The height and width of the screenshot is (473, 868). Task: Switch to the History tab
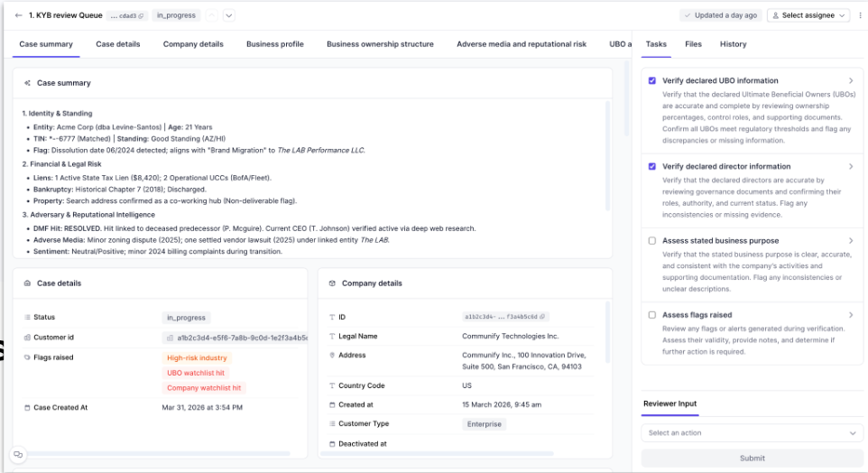pyautogui.click(x=733, y=44)
